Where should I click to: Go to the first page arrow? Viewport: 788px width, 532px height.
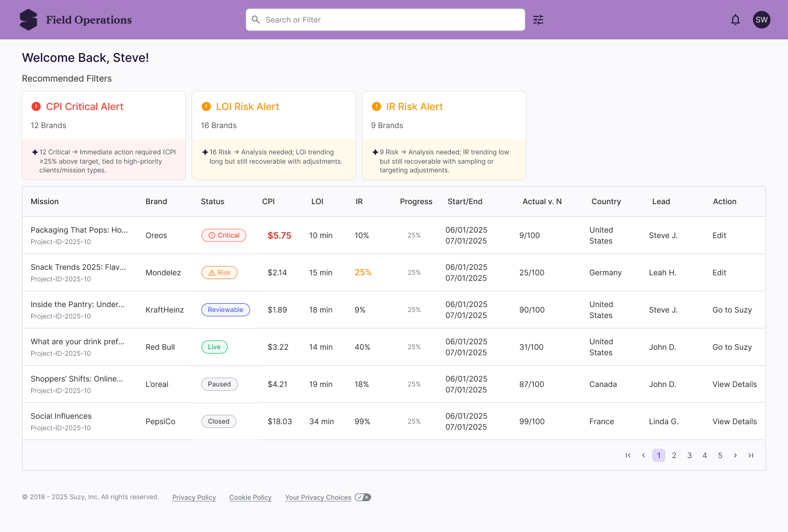[x=628, y=455]
